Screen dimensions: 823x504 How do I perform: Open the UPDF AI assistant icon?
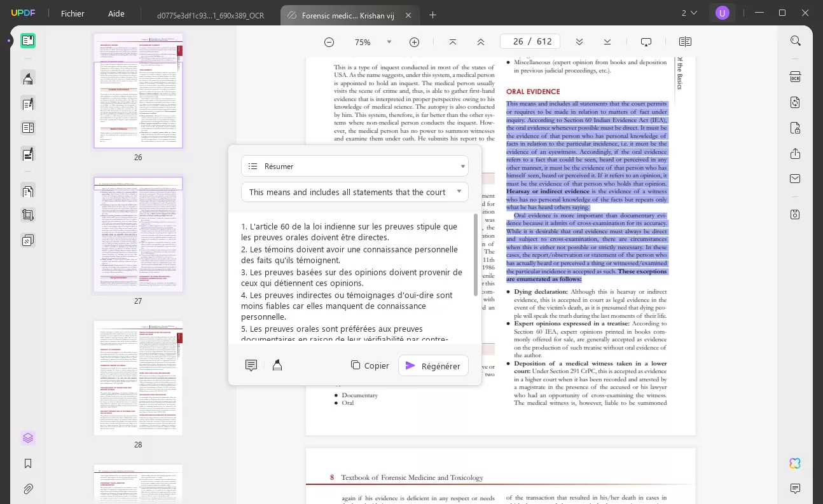pos(795,463)
